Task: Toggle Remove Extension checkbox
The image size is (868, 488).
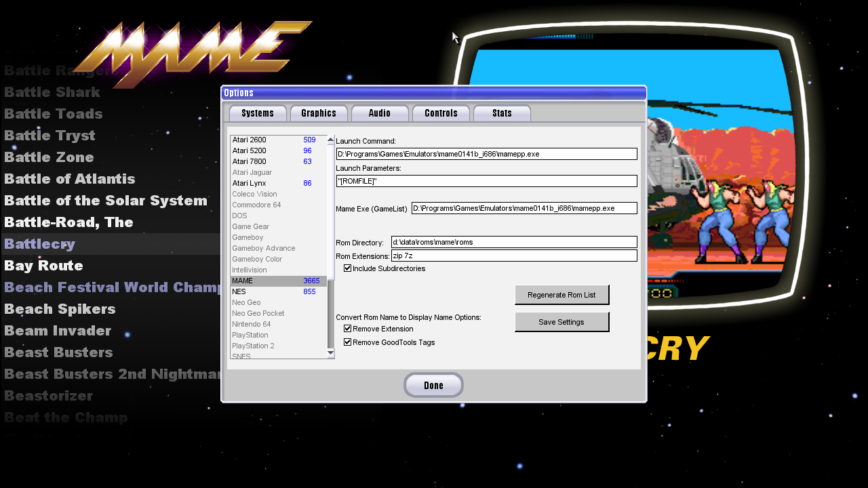Action: click(x=348, y=329)
